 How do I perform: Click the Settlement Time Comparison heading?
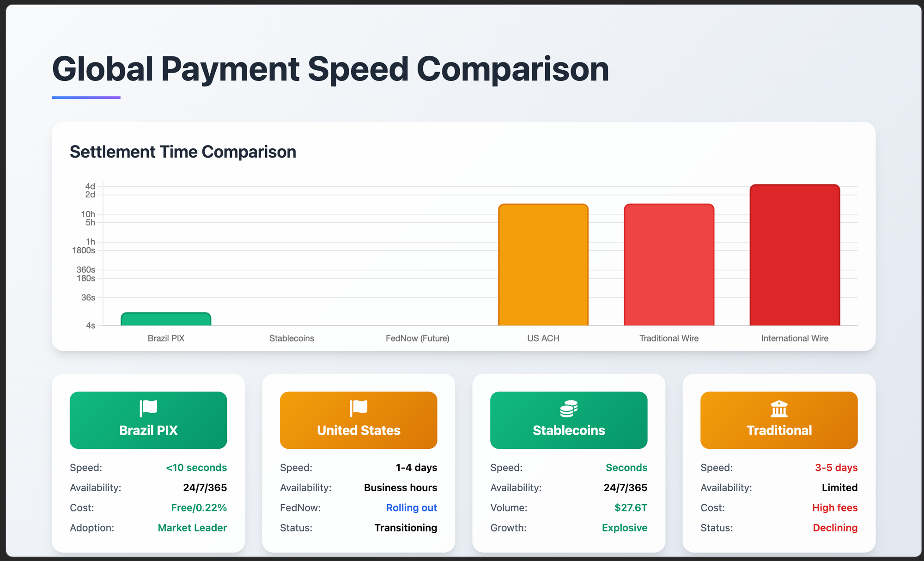point(183,152)
